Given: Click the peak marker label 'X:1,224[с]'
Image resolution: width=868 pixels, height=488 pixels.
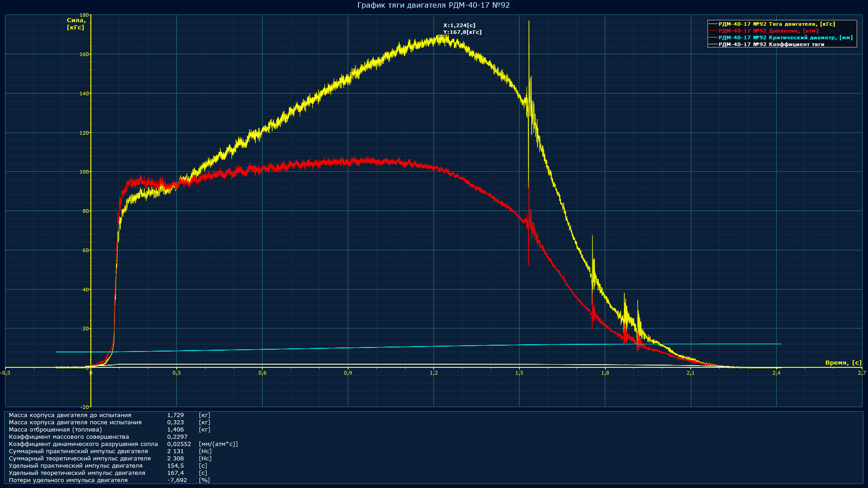Looking at the screenshot, I should click(x=459, y=26).
